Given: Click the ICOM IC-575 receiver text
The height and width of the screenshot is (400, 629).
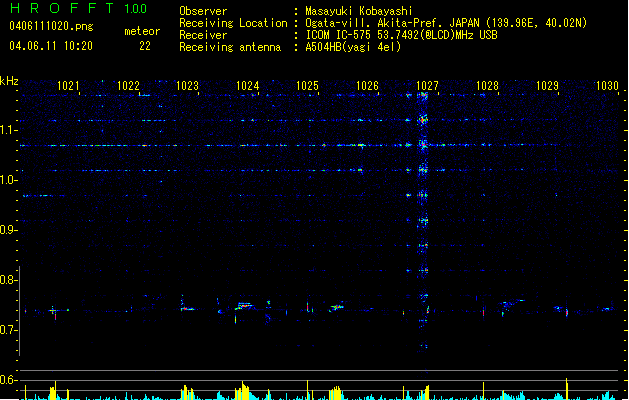Looking at the screenshot, I should coord(402,35).
